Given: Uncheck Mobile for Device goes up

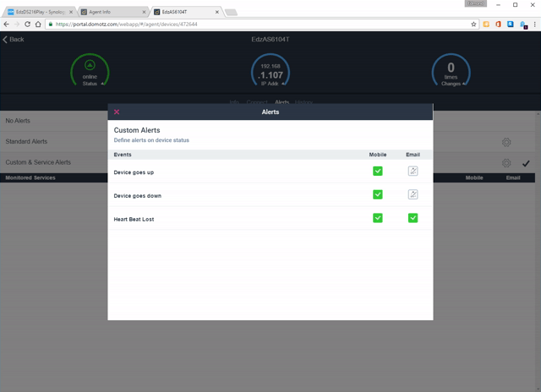Looking at the screenshot, I should pos(378,171).
